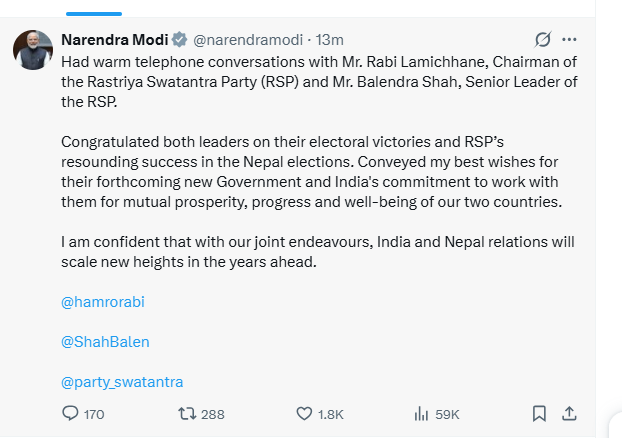Screen dimensions: 622x438
Task: Click the verified badge beside Narendra Modi
Action: click(179, 40)
